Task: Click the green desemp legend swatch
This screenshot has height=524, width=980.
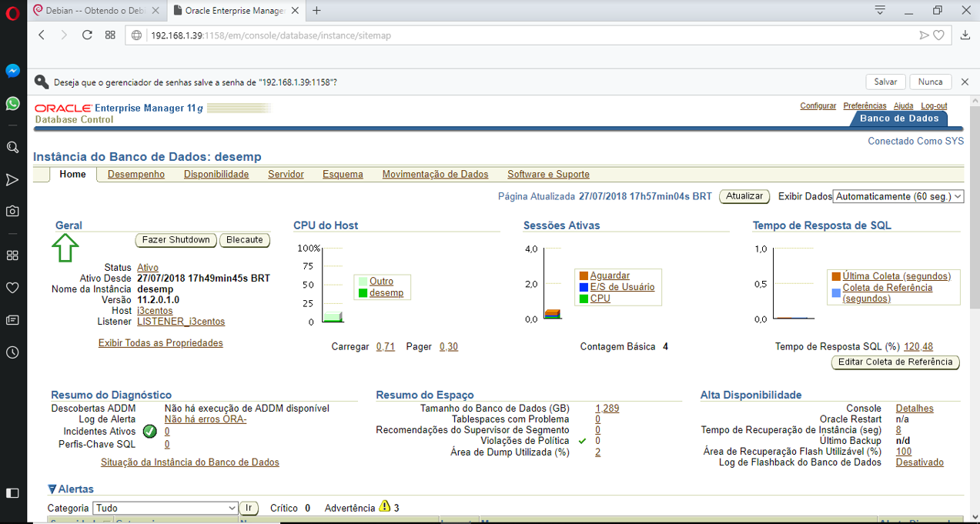Action: (363, 293)
